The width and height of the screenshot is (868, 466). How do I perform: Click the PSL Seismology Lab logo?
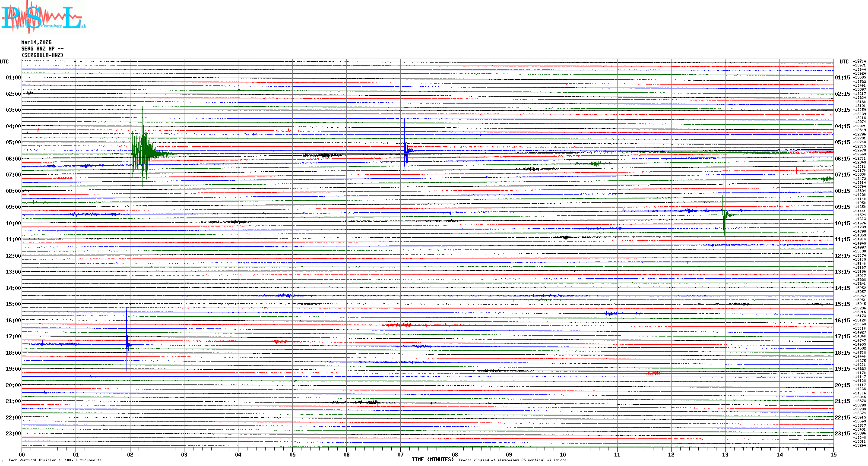click(x=43, y=17)
